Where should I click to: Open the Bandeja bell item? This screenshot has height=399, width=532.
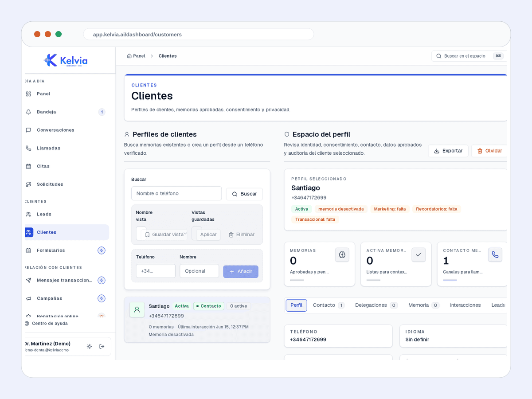click(66, 112)
